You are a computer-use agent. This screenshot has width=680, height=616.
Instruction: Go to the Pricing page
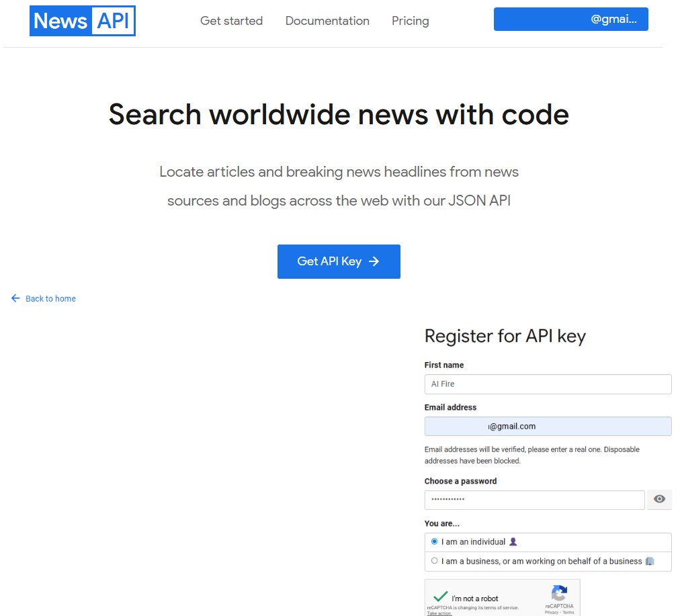point(411,21)
